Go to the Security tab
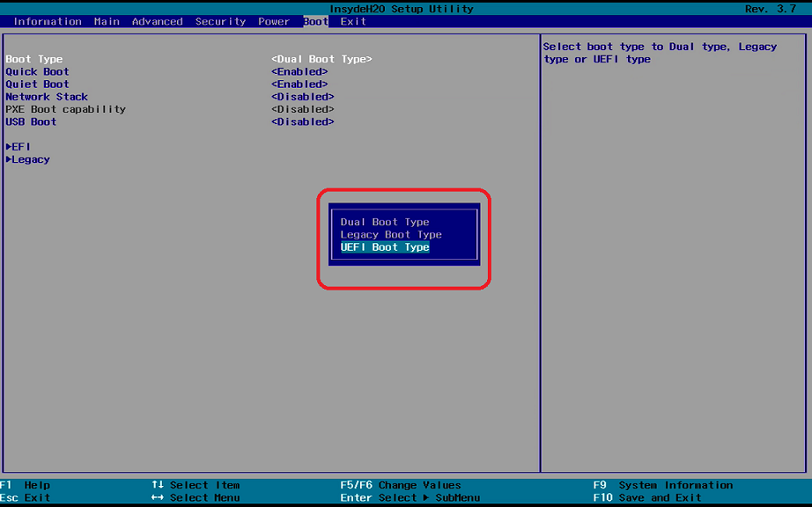 [221, 21]
